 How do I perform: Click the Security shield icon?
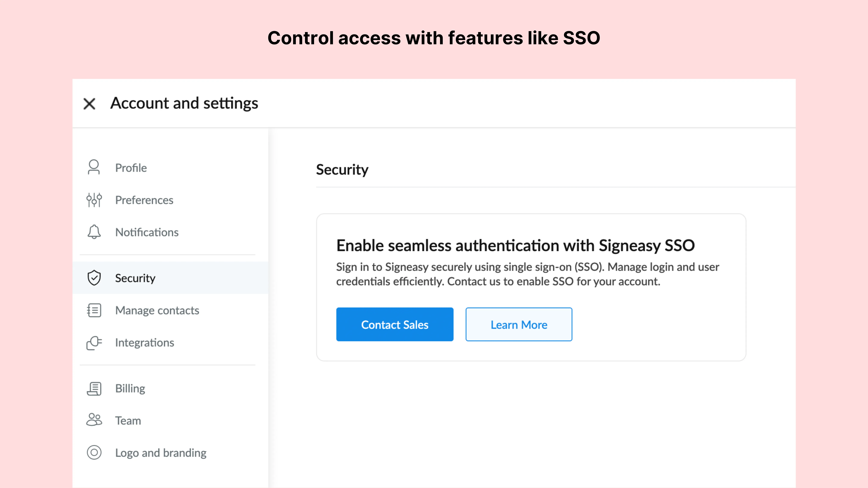[x=94, y=278]
